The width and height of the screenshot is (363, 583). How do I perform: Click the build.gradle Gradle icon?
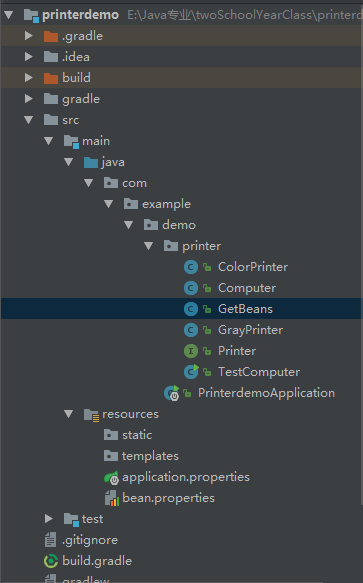click(x=51, y=561)
